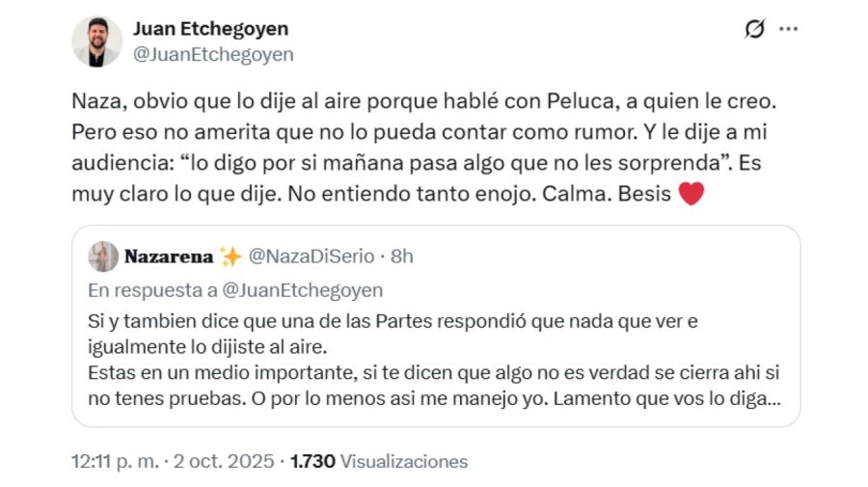Click the 2 oct. 2025 date
Viewport: 868px width, 487px height.
224,462
